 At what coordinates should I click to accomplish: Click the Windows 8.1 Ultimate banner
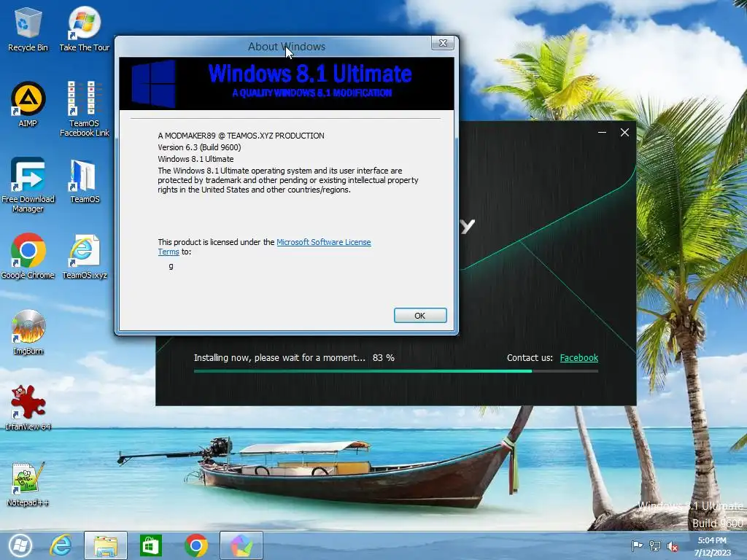tap(286, 84)
